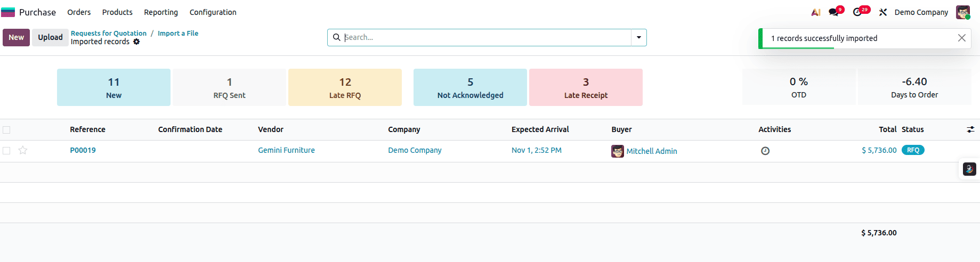
Task: Filter by the 12 Late RFQ card
Action: pos(345,87)
